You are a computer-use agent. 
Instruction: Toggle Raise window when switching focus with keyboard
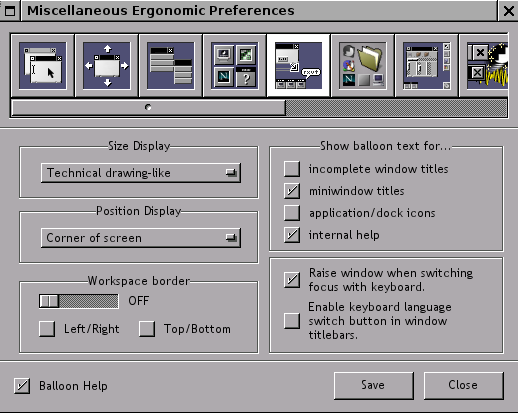pyautogui.click(x=292, y=280)
